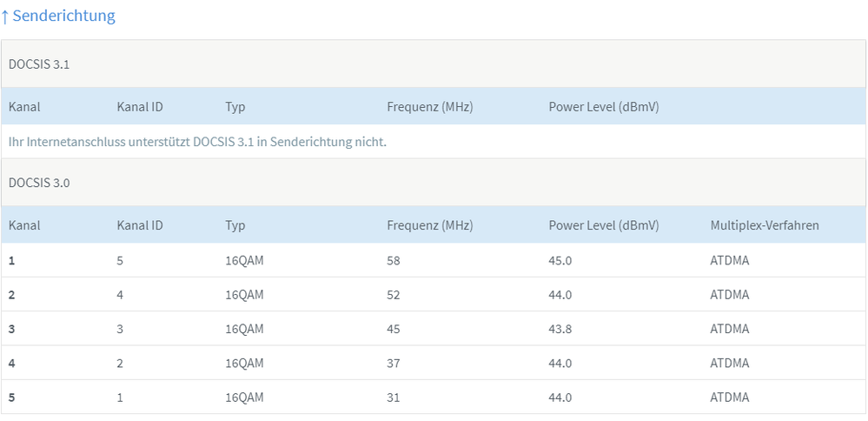The width and height of the screenshot is (868, 421).
Task: Click the Senderichtung heading link
Action: 58,16
